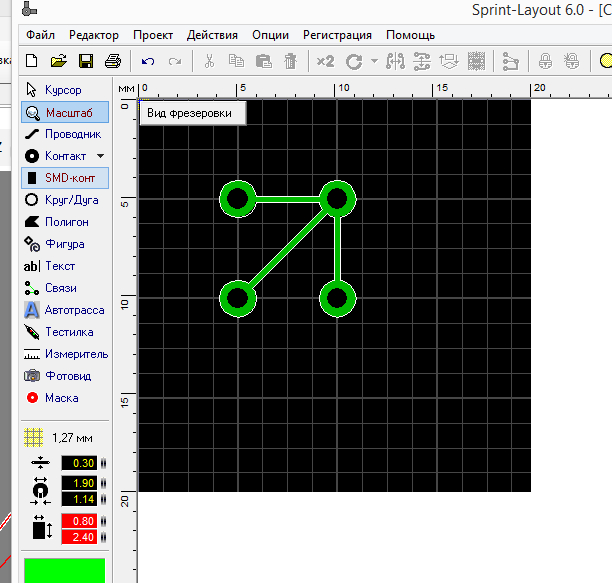The height and width of the screenshot is (583, 612).
Task: Expand the Контакт pad shape dropdown arrow
Action: 101,156
